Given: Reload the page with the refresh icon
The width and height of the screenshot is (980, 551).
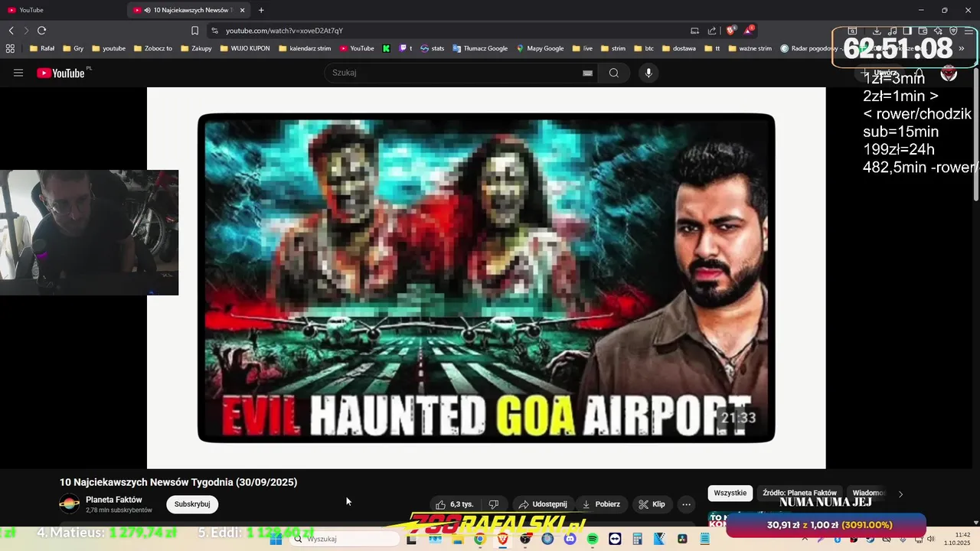Looking at the screenshot, I should pos(41,31).
